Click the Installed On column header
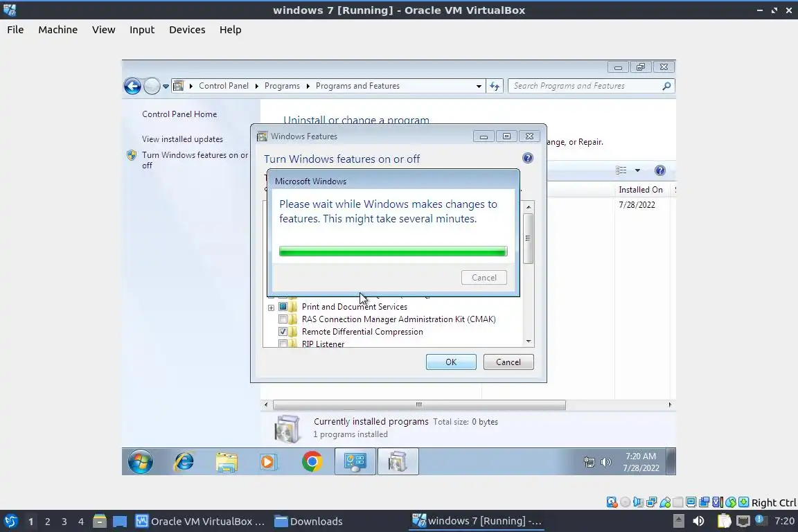This screenshot has height=532, width=798. pos(640,189)
